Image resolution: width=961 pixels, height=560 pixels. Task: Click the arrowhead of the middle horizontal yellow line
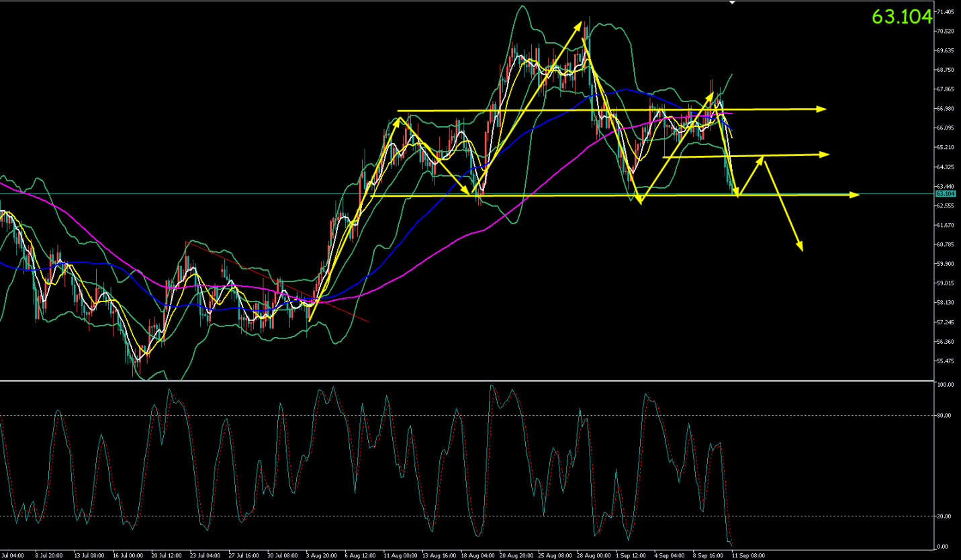tap(824, 154)
